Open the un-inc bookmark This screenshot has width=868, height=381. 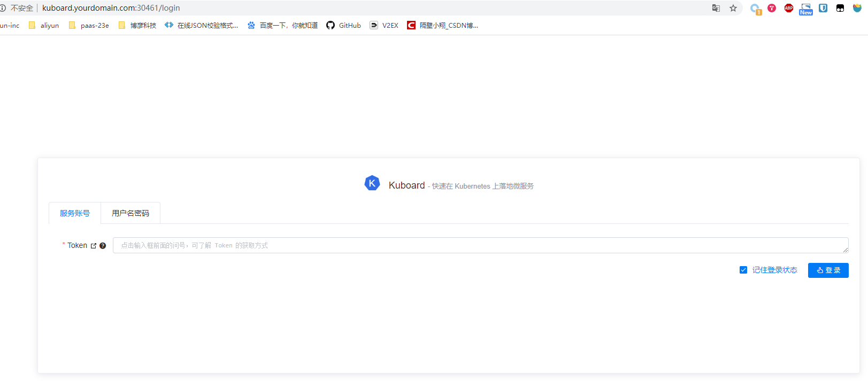point(10,25)
